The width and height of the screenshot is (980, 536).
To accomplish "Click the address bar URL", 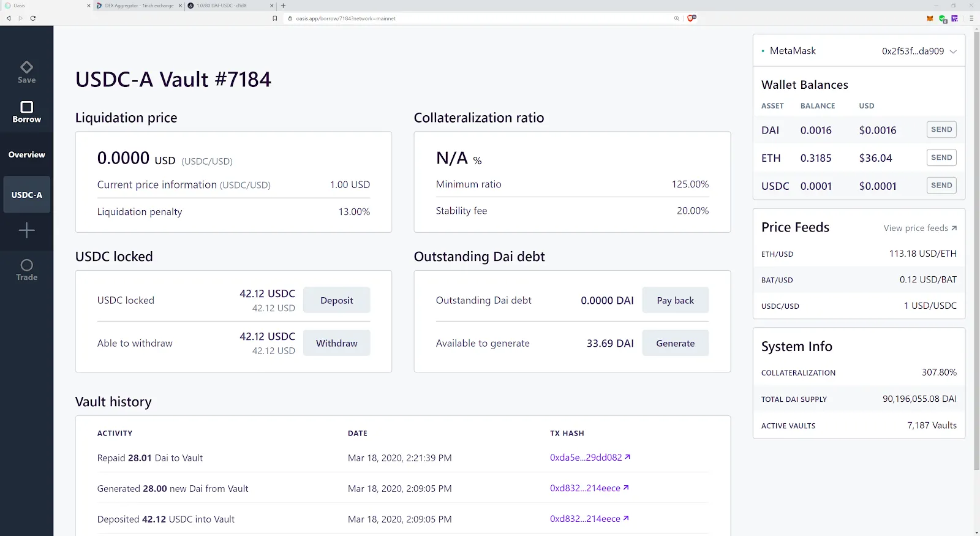I will coord(345,18).
